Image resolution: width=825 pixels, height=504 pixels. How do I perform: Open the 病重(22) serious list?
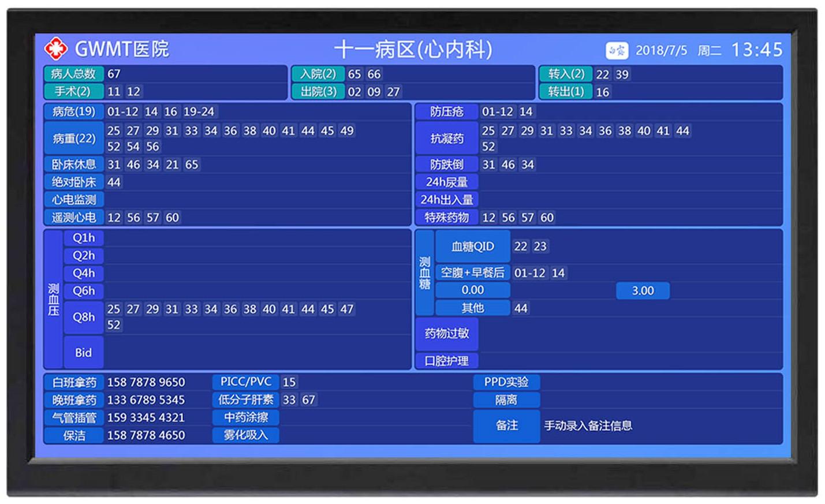[x=73, y=138]
